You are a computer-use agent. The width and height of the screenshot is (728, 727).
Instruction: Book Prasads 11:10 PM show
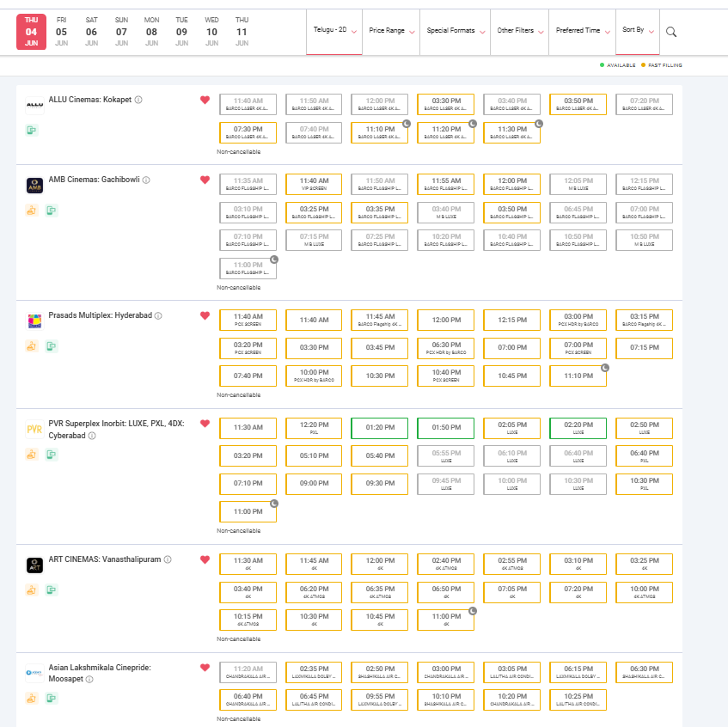click(578, 376)
